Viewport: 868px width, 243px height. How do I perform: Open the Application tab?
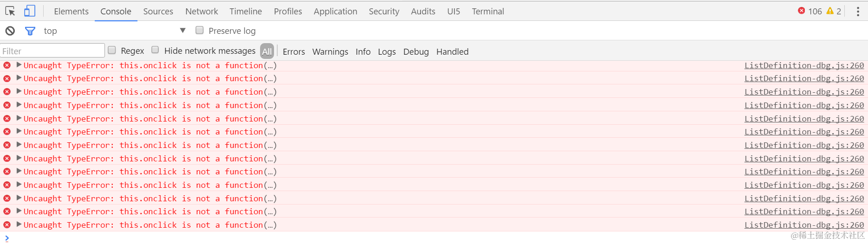click(335, 12)
